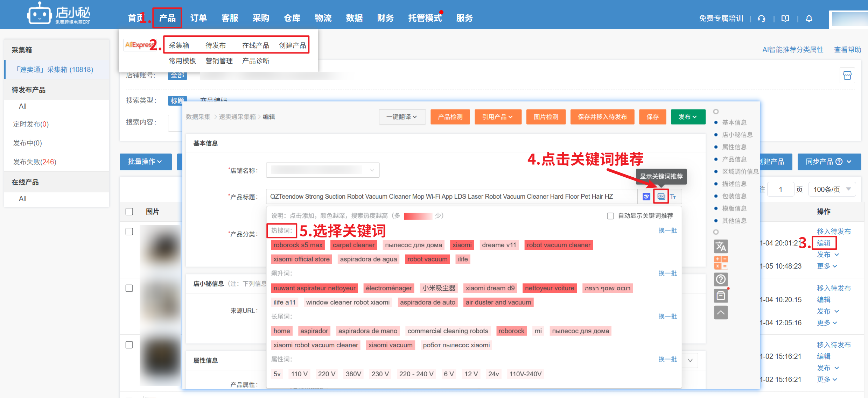Select 待发布 in the product submenu
Screen dimensions: 868x398
(x=216, y=45)
